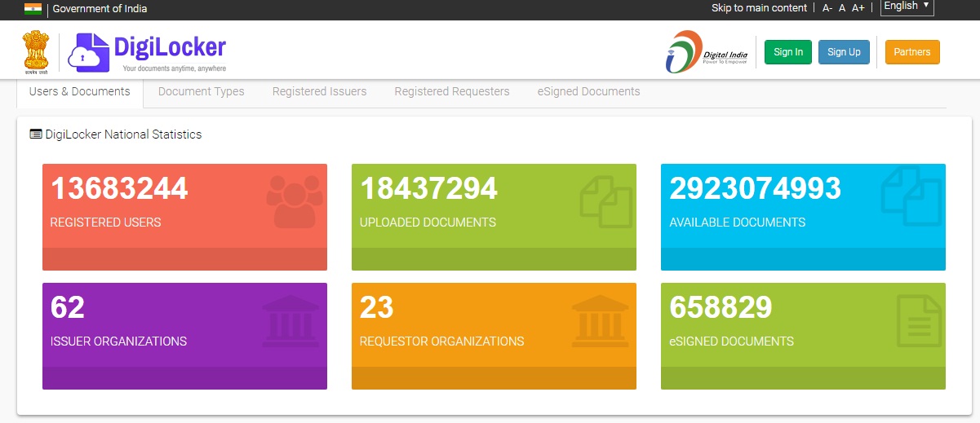Click the issuer organizations building icon

tap(291, 319)
